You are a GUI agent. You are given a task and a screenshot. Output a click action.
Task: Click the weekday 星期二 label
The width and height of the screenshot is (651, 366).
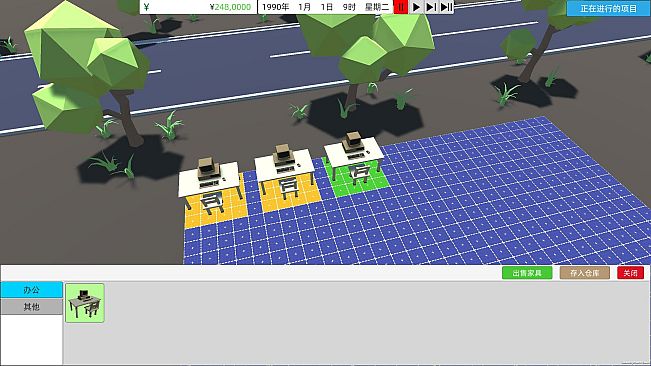[377, 7]
